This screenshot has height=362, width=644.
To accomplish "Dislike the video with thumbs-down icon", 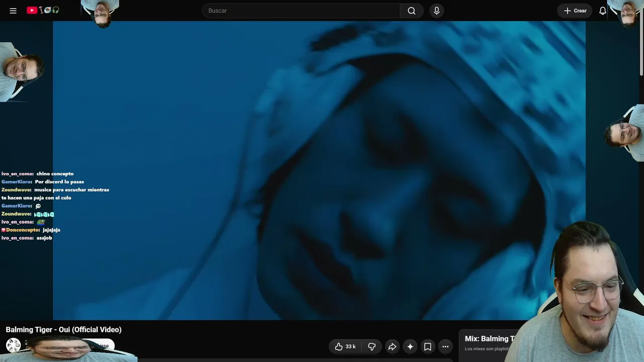I will point(372,346).
